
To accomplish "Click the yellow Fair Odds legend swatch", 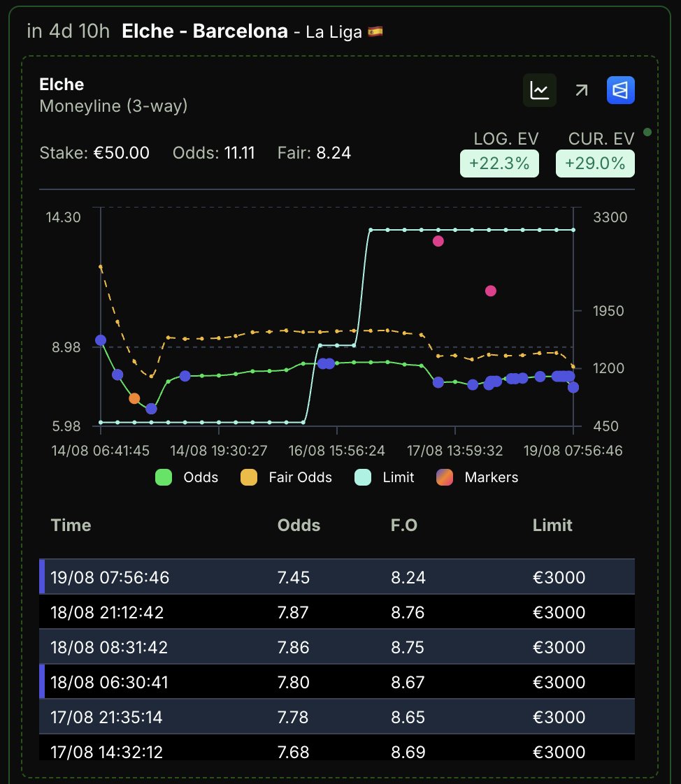I will [x=249, y=477].
